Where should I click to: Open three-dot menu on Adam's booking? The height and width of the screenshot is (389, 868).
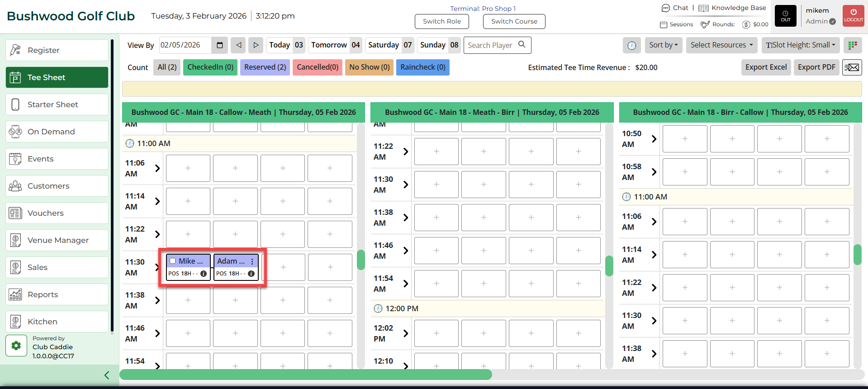click(252, 261)
